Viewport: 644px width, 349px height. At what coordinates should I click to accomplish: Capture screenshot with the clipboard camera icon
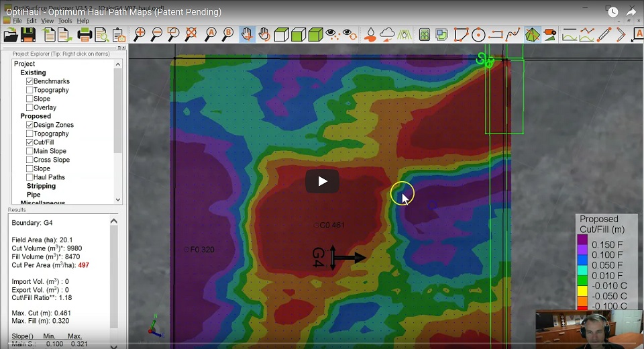(x=118, y=35)
